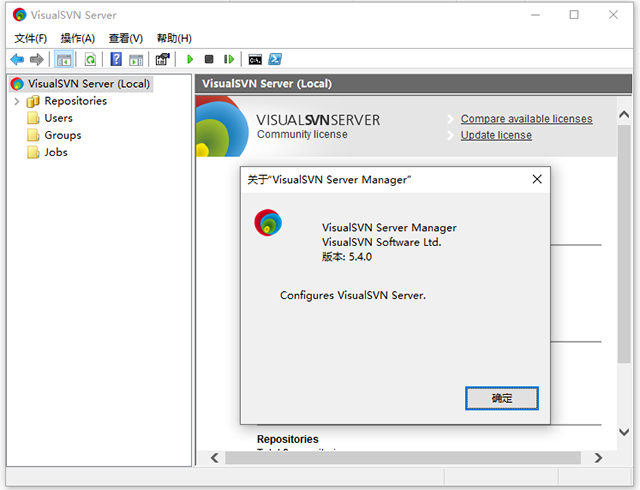
Task: Toggle the action pane toolbar icon
Action: [136, 60]
